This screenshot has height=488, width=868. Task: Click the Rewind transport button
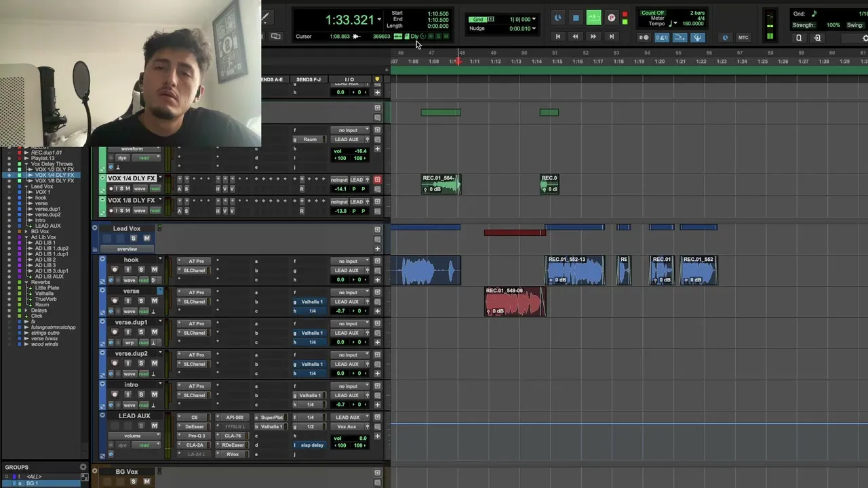tap(575, 37)
